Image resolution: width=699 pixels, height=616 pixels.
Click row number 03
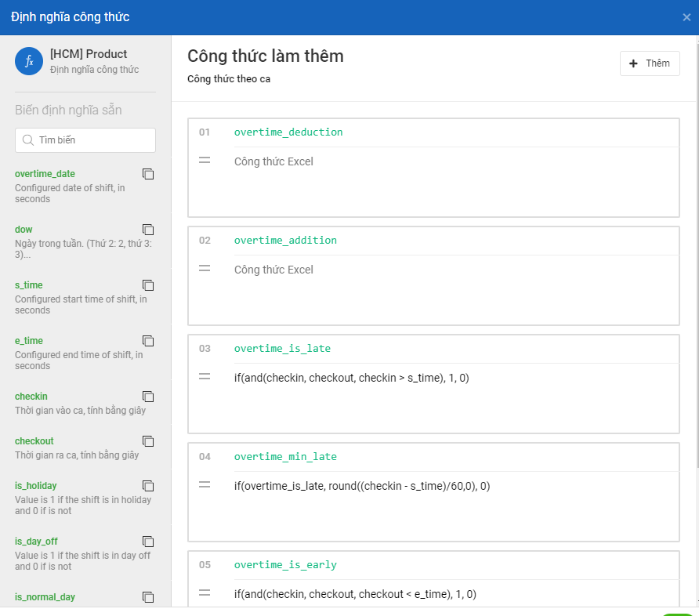pos(205,349)
